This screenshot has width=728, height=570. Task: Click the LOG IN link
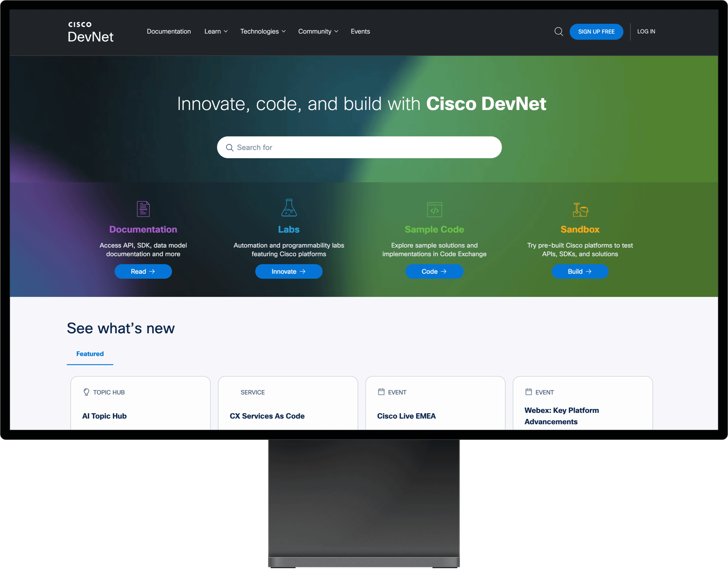click(x=646, y=31)
